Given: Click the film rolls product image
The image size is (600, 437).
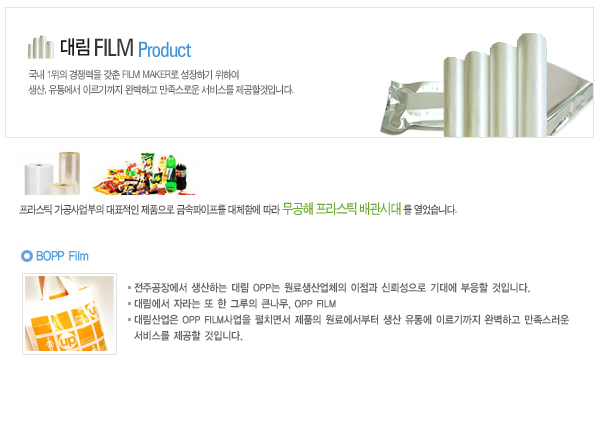Looking at the screenshot, I should click(x=52, y=173).
